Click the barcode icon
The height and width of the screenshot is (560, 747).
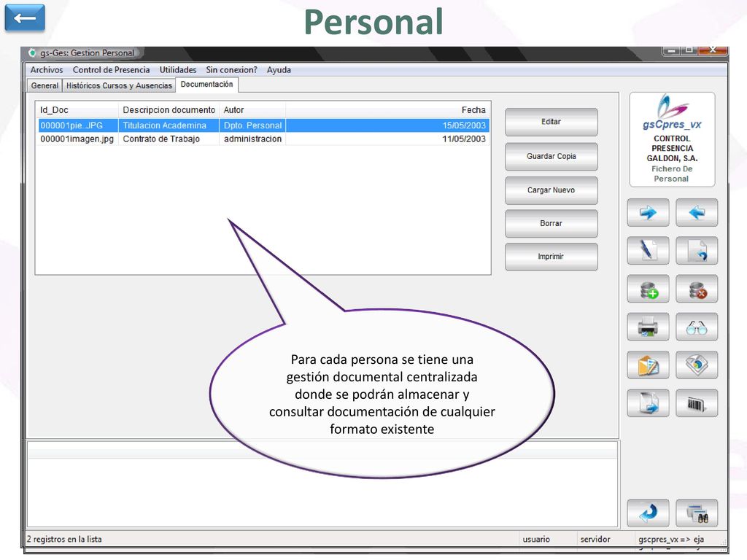pyautogui.click(x=697, y=402)
